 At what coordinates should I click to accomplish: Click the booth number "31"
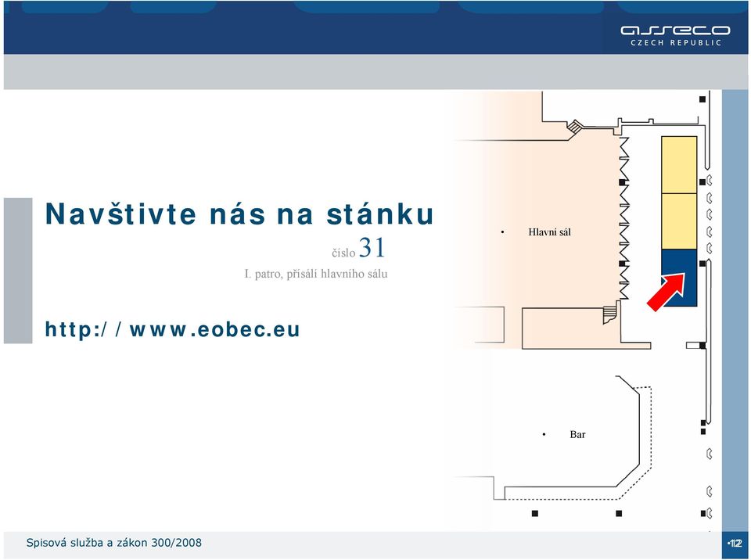(x=372, y=248)
